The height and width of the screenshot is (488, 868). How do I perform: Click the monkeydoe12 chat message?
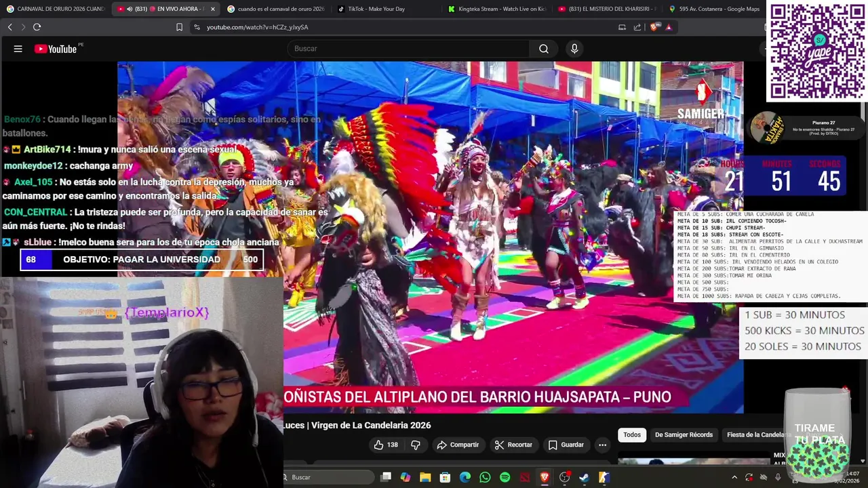tap(68, 166)
